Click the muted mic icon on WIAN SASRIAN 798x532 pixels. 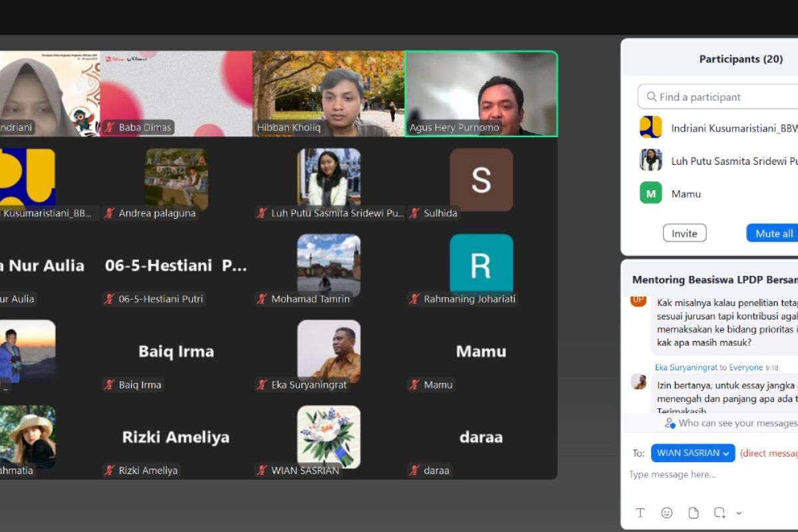(x=262, y=471)
